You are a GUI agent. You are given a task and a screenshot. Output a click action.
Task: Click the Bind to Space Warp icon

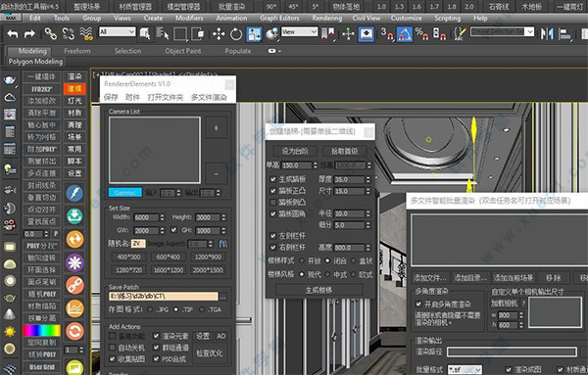pyautogui.click(x=86, y=34)
